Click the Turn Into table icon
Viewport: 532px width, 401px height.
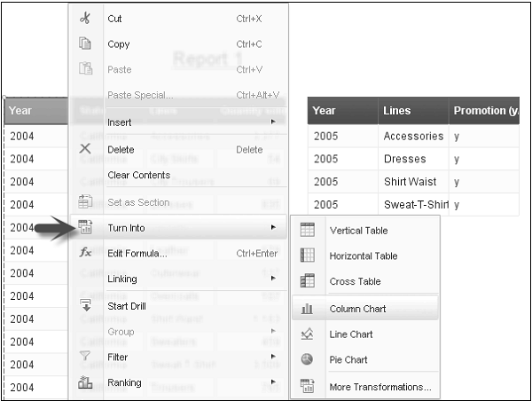pyautogui.click(x=85, y=227)
